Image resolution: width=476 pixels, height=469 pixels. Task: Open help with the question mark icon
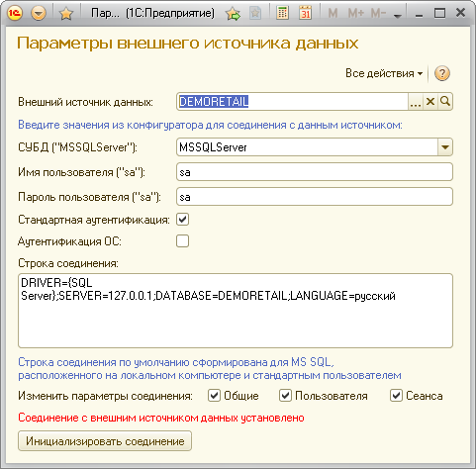pos(442,73)
